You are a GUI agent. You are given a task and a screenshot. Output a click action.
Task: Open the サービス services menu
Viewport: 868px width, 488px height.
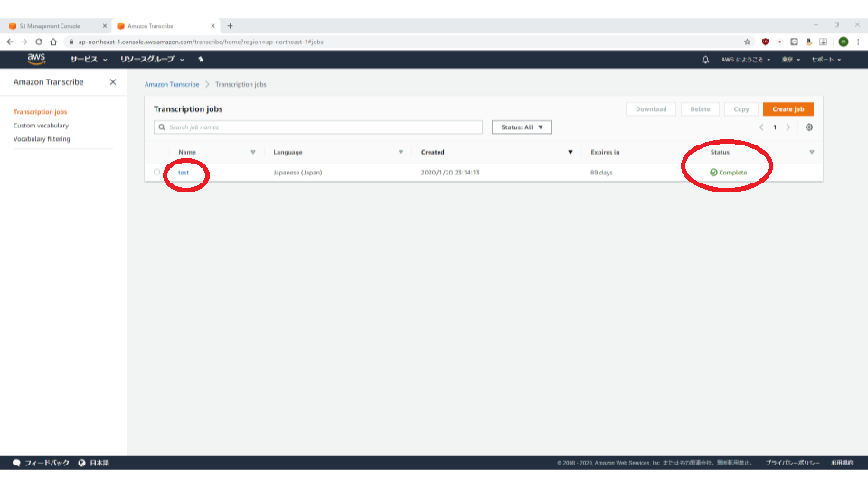click(89, 60)
